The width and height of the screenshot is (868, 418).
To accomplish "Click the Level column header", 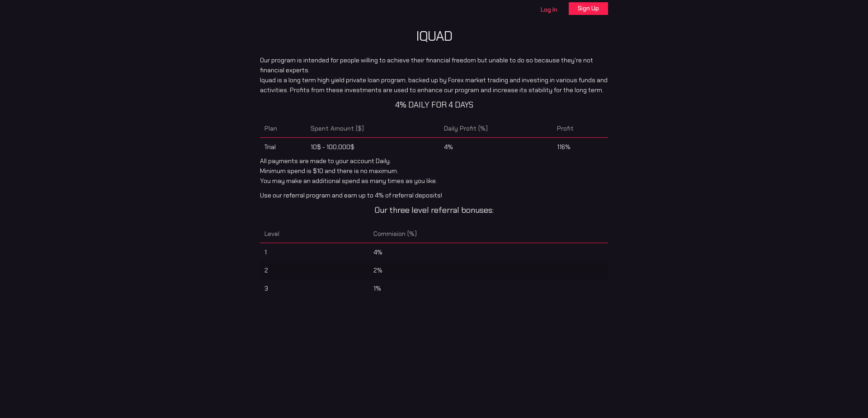I will click(272, 234).
